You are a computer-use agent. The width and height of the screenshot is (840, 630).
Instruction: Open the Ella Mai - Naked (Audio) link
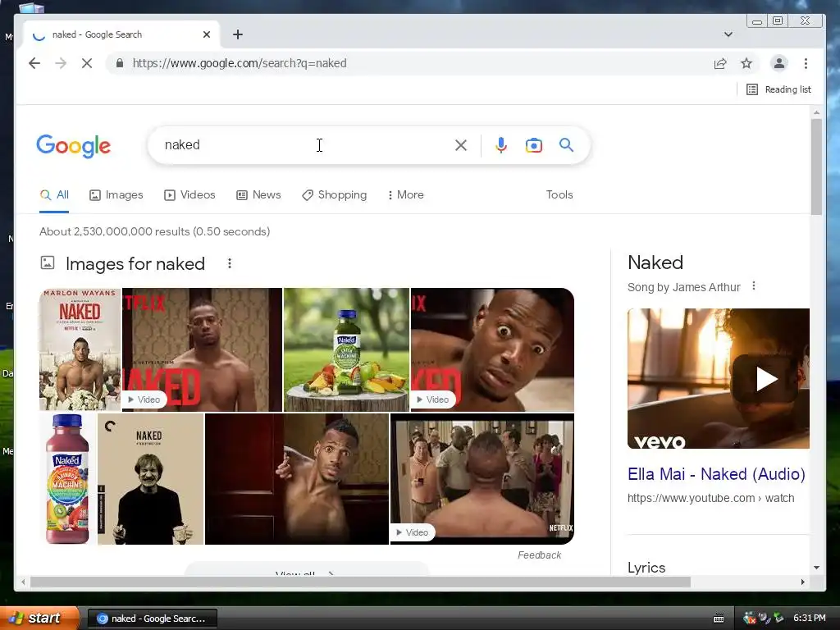[716, 474]
